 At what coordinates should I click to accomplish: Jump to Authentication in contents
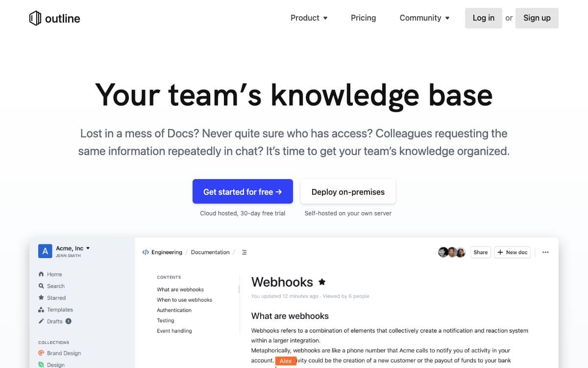(174, 310)
